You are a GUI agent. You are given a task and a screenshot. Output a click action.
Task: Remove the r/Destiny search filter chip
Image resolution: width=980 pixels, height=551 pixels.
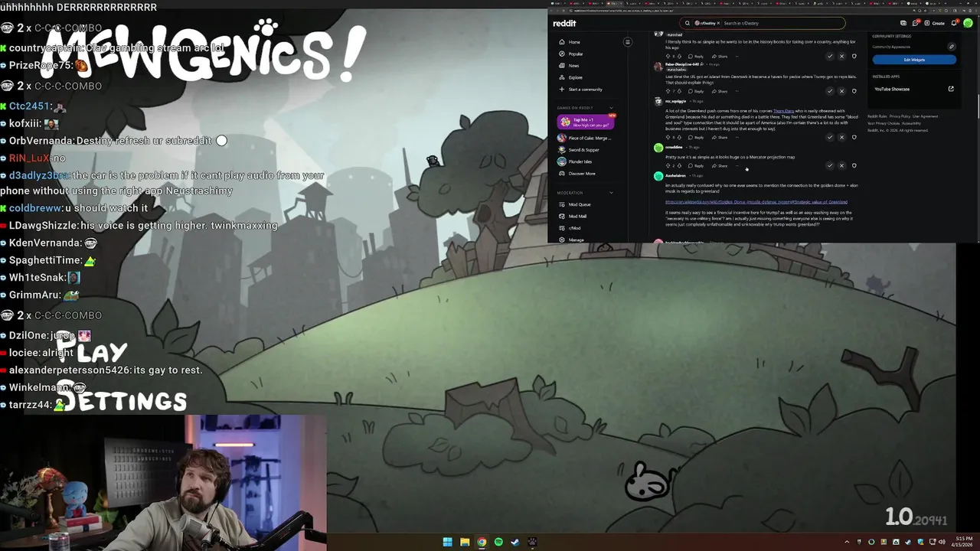tap(718, 23)
